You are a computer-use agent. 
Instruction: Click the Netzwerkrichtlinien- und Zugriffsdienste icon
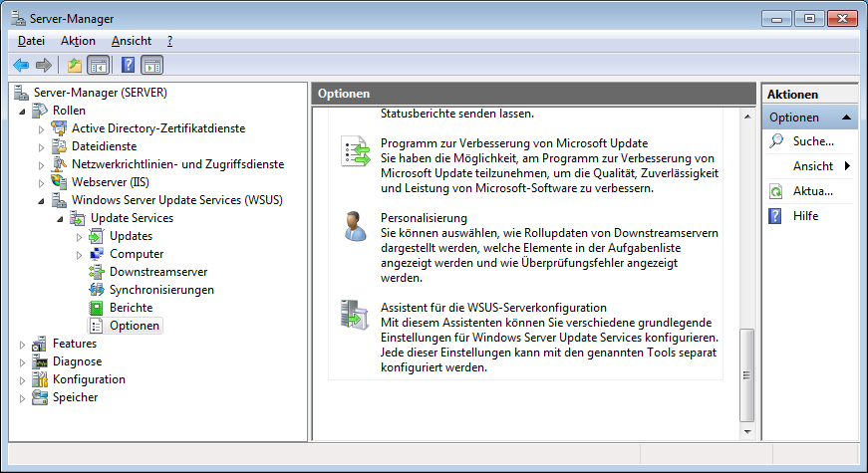(59, 164)
